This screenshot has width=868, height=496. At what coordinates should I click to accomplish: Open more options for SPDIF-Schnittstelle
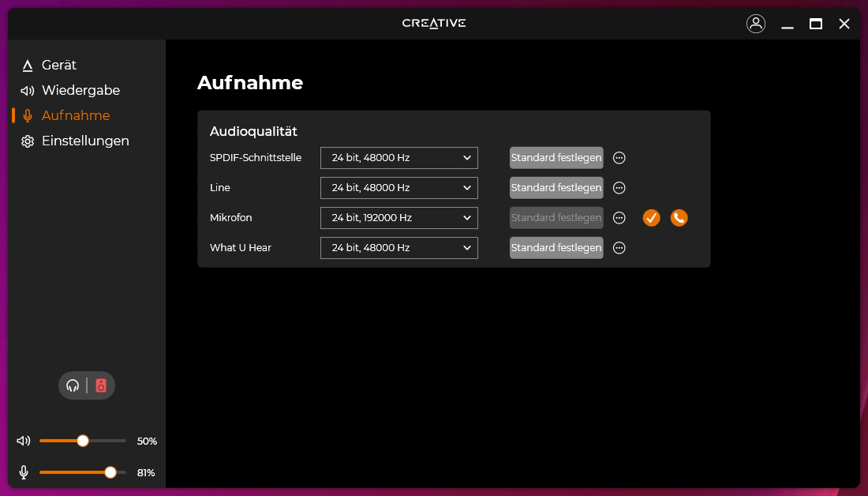[x=619, y=157]
